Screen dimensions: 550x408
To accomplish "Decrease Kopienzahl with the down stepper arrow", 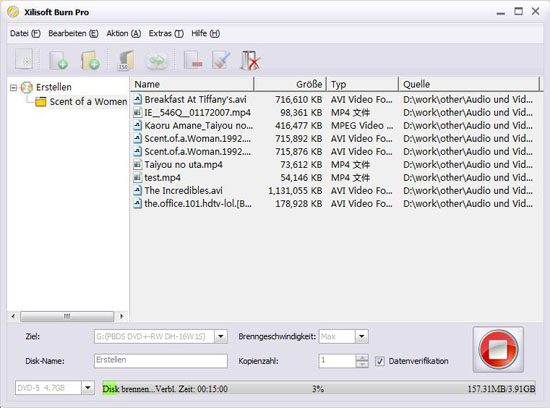I will click(x=362, y=364).
